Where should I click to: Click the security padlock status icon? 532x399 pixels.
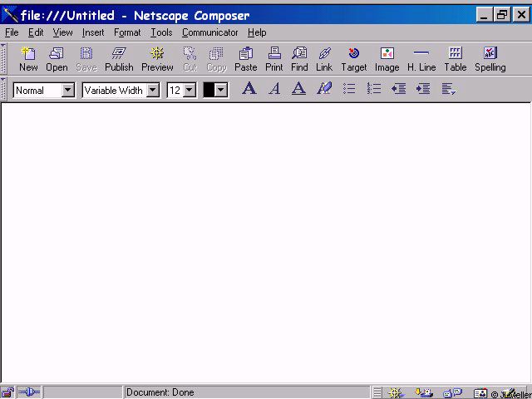point(8,393)
